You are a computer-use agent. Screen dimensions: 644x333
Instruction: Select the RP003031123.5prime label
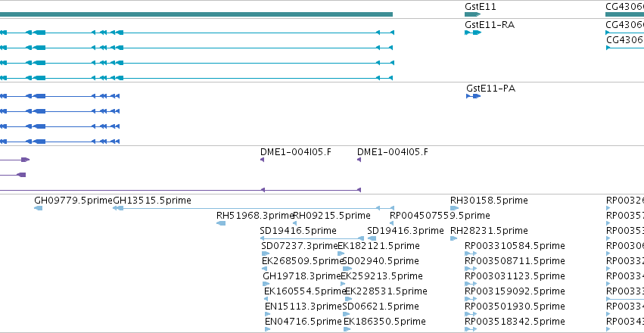(515, 276)
